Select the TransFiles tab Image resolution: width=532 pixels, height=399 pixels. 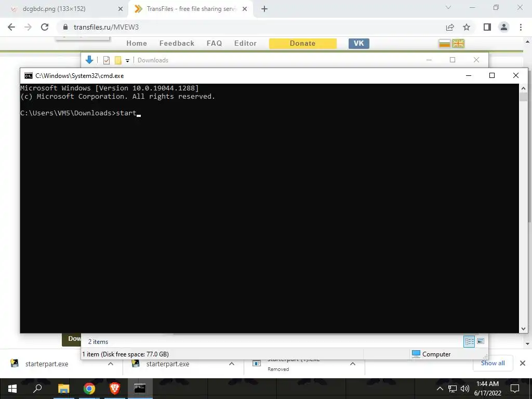(191, 9)
